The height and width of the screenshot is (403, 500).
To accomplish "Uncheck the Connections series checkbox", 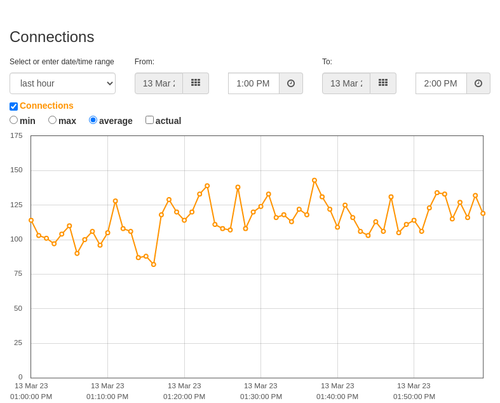I will (x=14, y=106).
